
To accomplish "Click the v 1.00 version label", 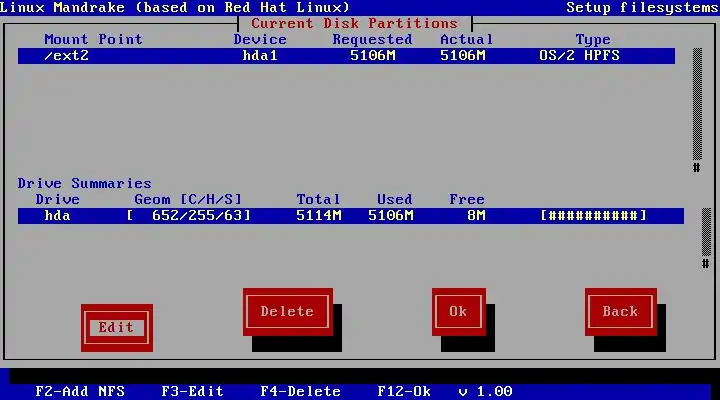I will [x=485, y=392].
